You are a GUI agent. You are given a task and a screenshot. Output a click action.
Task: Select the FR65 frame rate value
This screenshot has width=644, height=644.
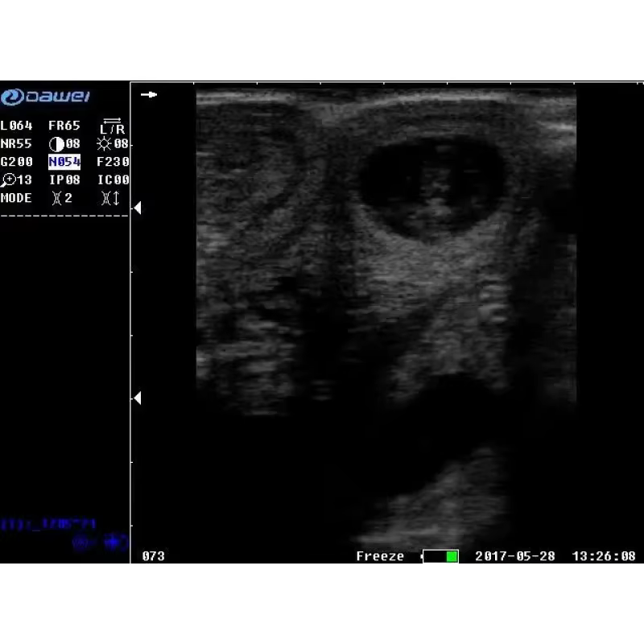pyautogui.click(x=64, y=126)
